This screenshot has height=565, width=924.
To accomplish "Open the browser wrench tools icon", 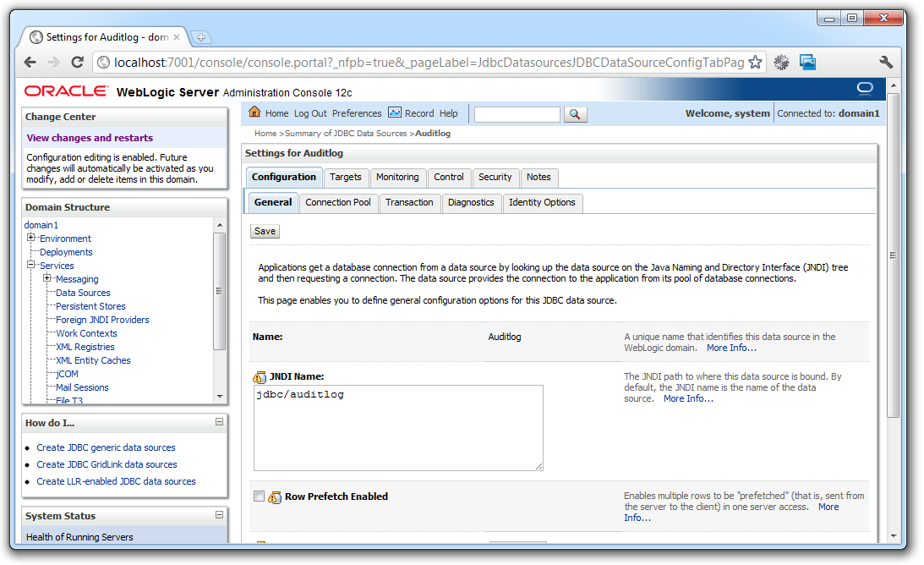I will click(886, 62).
